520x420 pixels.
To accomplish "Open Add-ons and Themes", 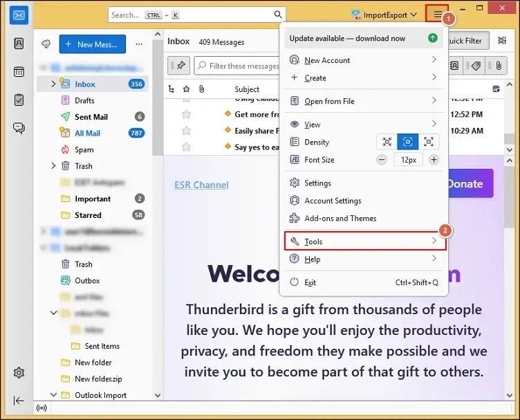I will [x=364, y=218].
